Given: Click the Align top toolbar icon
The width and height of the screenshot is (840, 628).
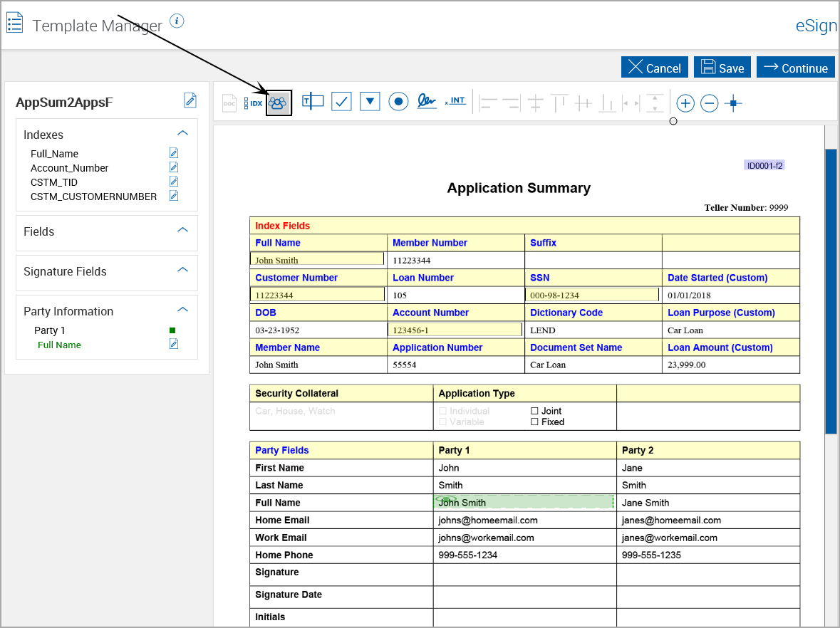Looking at the screenshot, I should point(559,103).
